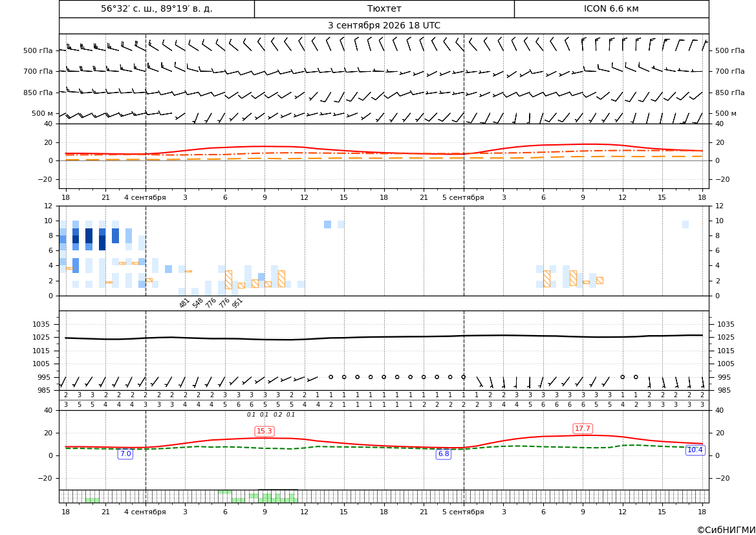Click the Тюхтет location header cell
The image size is (756, 535).
pos(384,8)
